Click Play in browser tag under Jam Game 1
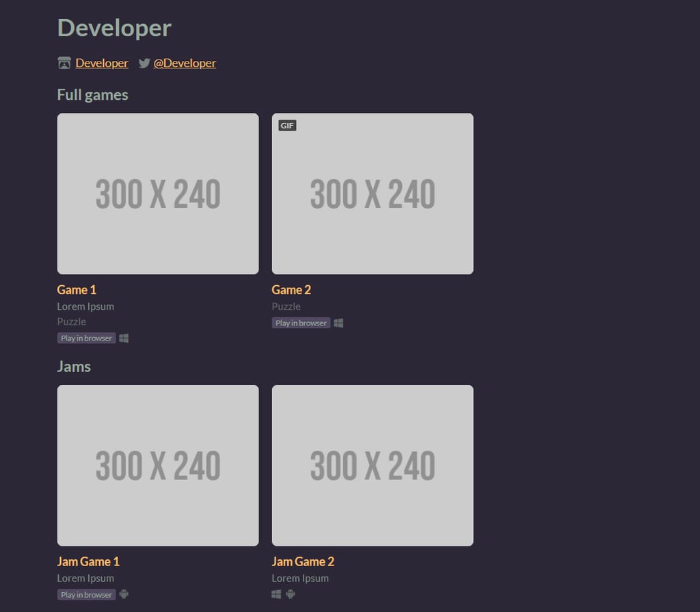The image size is (700, 612). point(86,595)
